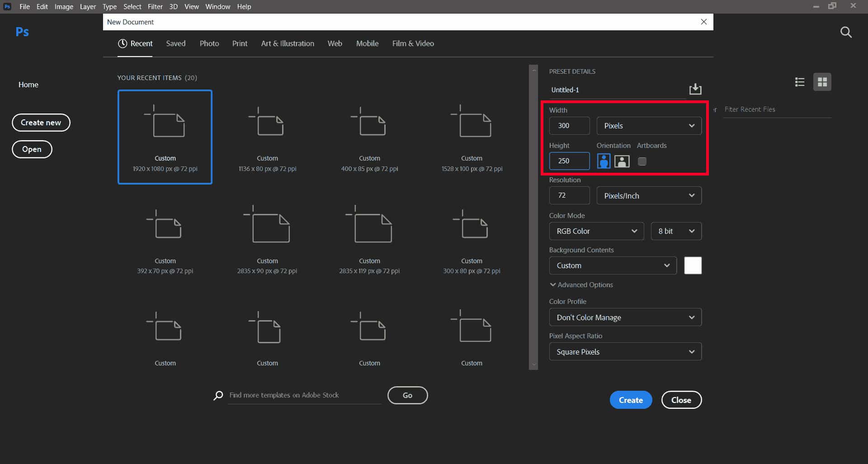Click the Adobe Stock search magnifier icon
Image resolution: width=868 pixels, height=464 pixels.
coord(218,395)
